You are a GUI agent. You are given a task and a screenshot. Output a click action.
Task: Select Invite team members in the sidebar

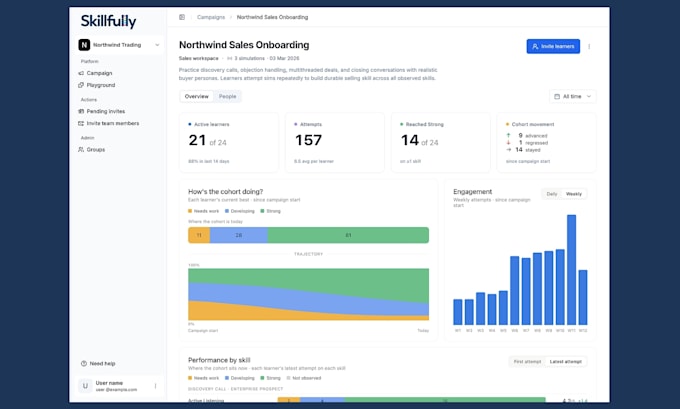pos(113,124)
